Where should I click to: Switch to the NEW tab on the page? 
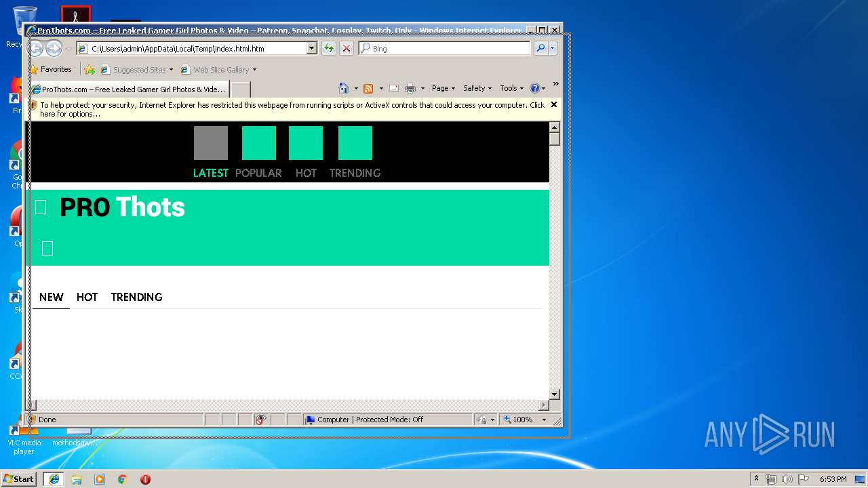pos(51,297)
